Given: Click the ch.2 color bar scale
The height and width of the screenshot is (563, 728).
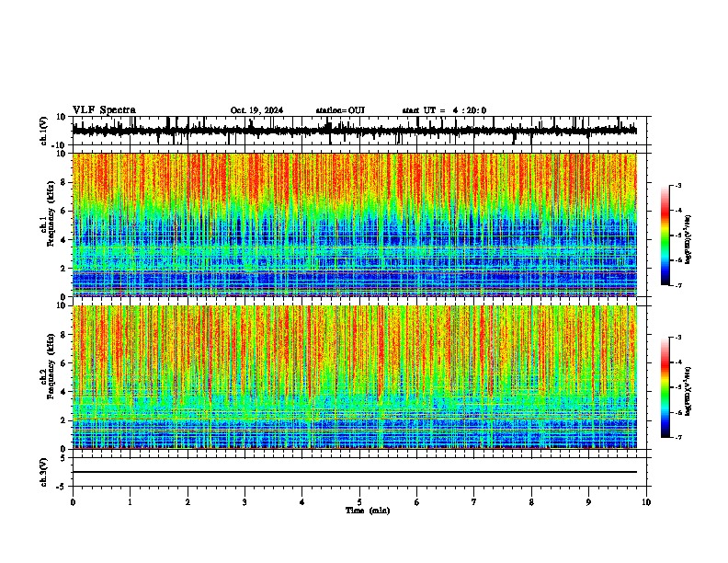Looking at the screenshot, I should 665,387.
